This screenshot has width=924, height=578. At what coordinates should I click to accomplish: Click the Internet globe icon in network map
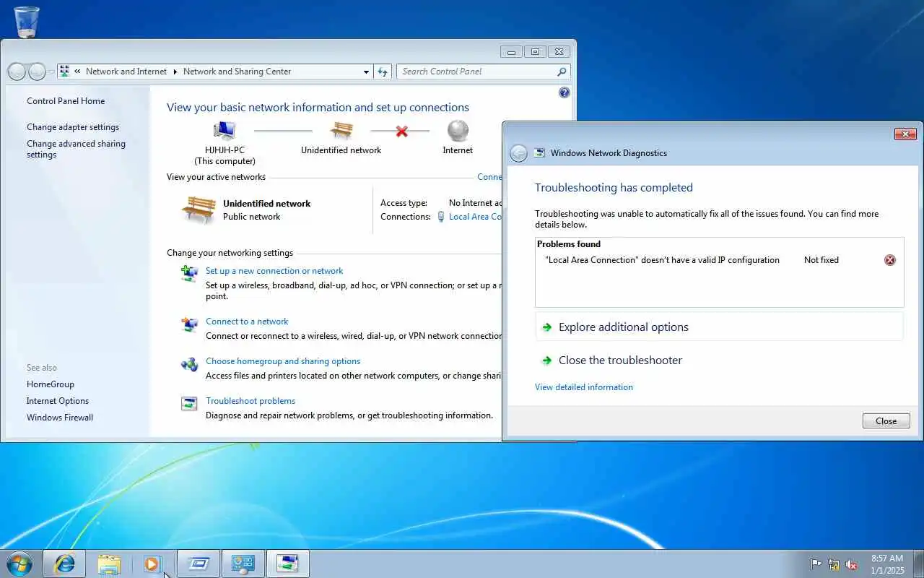click(x=458, y=131)
